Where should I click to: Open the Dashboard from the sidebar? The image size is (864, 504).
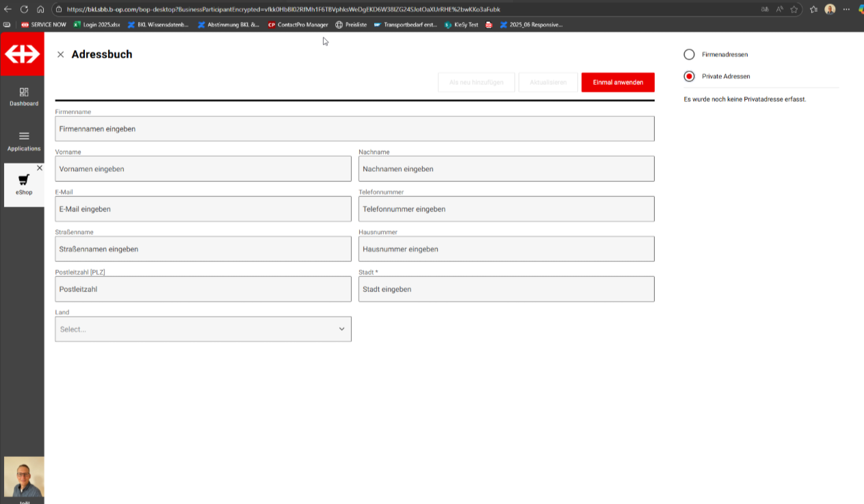[24, 96]
